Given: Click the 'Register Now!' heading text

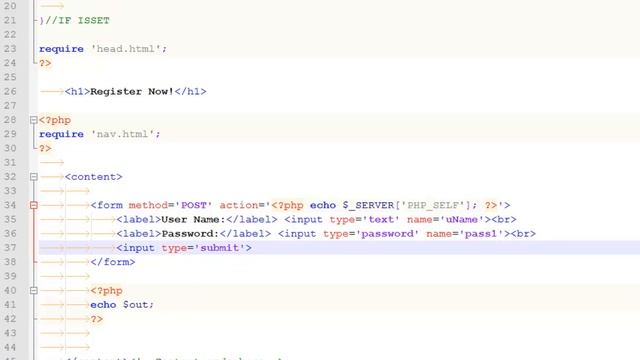Looking at the screenshot, I should pos(132,91).
